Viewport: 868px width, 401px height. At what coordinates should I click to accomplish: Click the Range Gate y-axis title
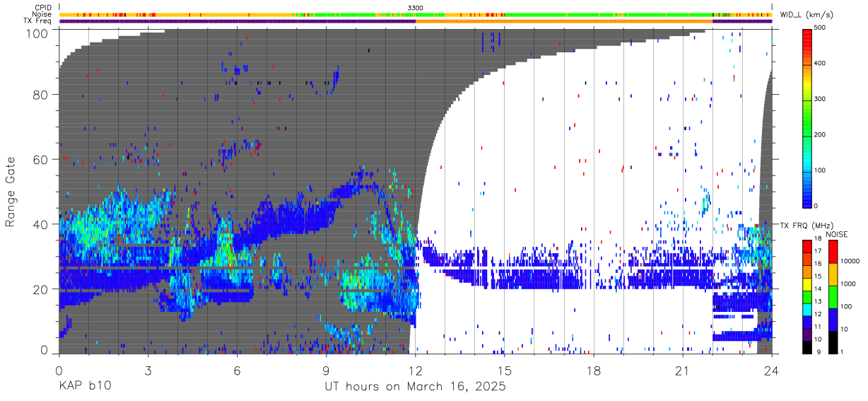11,192
